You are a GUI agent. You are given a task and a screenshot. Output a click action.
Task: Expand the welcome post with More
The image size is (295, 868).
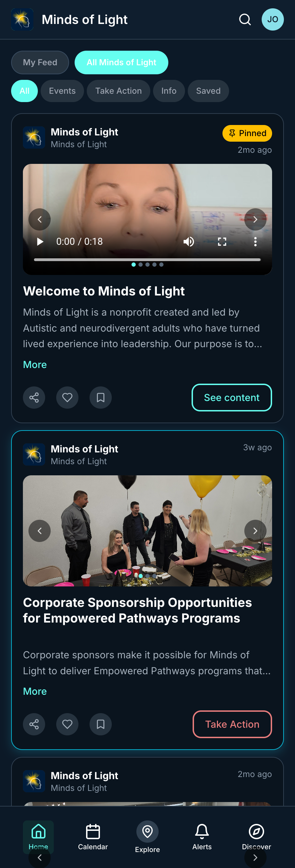point(35,365)
